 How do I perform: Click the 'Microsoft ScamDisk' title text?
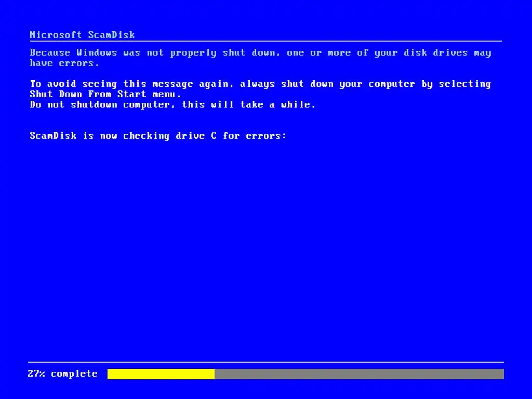[x=82, y=35]
